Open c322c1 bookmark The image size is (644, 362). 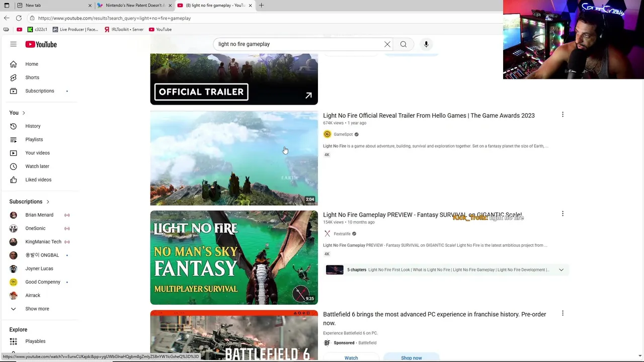[x=37, y=30]
